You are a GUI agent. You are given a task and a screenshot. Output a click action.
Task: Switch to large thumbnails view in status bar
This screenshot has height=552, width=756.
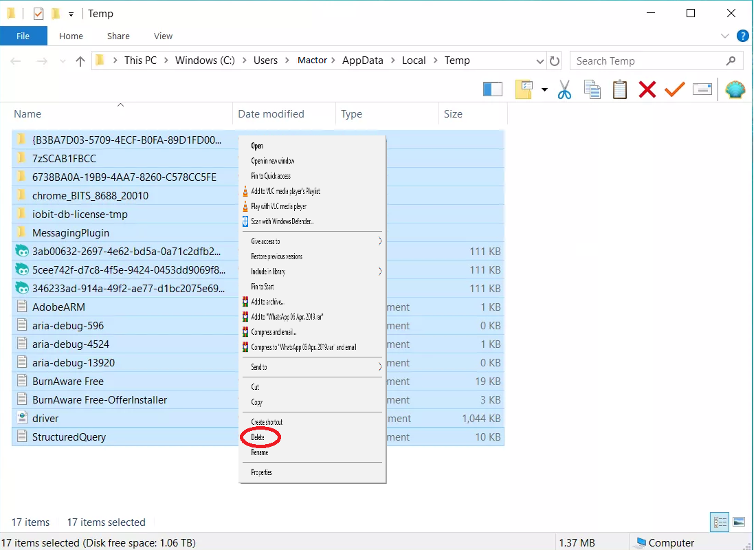pyautogui.click(x=739, y=522)
